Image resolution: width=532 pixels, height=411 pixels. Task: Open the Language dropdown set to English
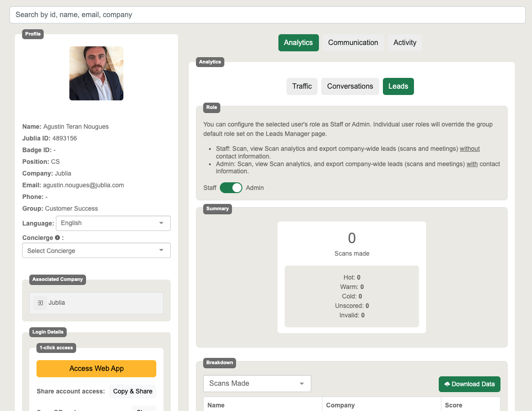(113, 223)
